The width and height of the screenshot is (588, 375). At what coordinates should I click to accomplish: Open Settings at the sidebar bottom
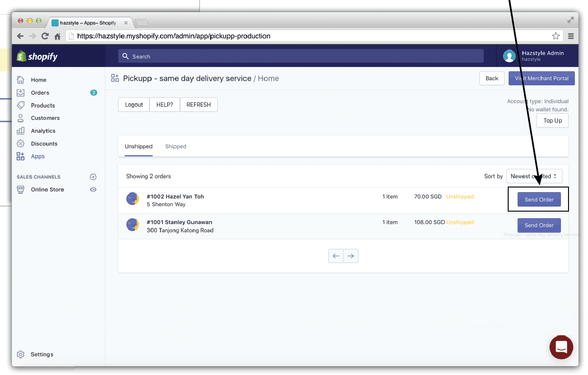coord(42,354)
